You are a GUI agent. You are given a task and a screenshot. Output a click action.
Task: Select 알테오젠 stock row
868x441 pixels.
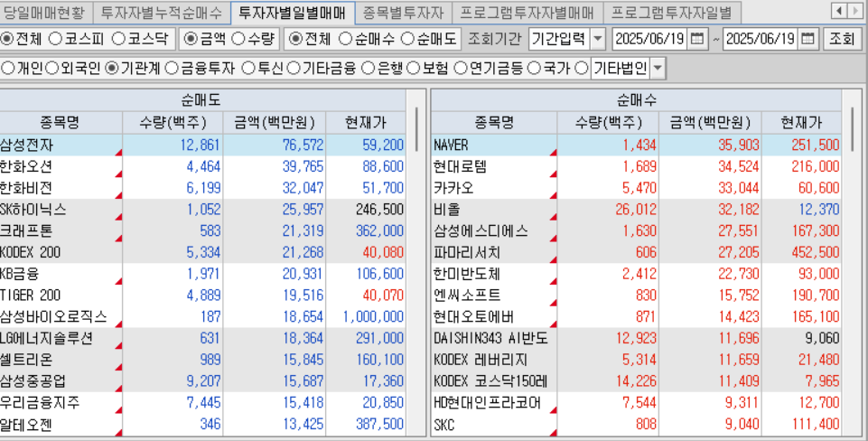click(202, 425)
